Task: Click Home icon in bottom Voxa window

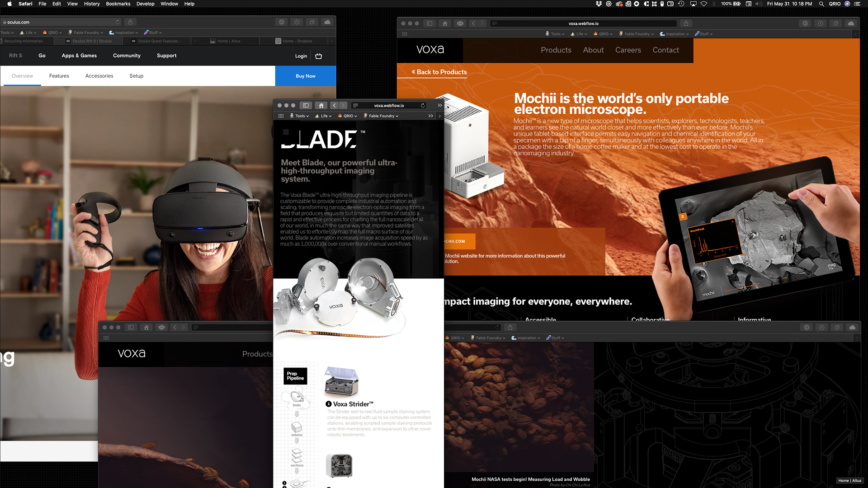Action: pos(146,328)
